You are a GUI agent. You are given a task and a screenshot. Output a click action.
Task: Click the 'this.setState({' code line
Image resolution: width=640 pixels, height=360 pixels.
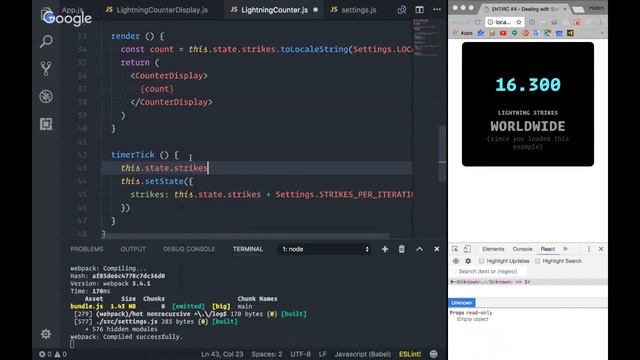157,181
